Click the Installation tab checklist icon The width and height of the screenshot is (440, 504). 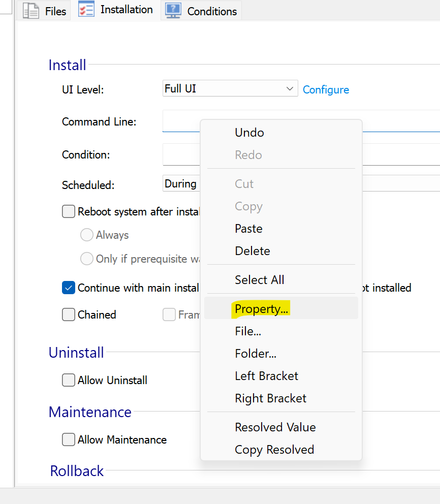pyautogui.click(x=86, y=9)
